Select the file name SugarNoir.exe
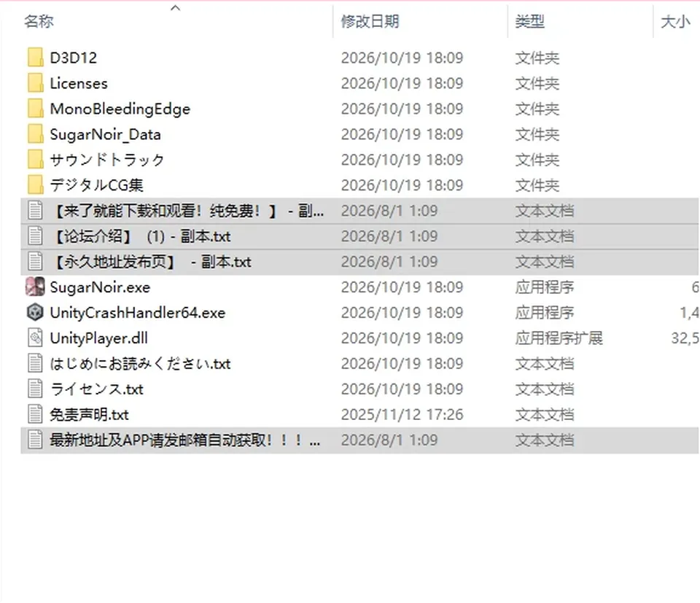 pyautogui.click(x=100, y=287)
